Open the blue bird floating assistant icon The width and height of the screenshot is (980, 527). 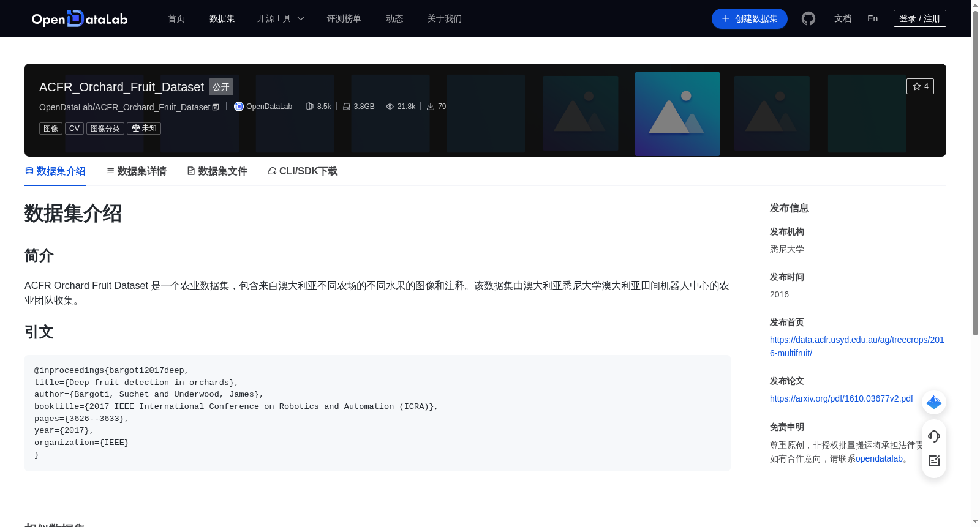point(934,402)
